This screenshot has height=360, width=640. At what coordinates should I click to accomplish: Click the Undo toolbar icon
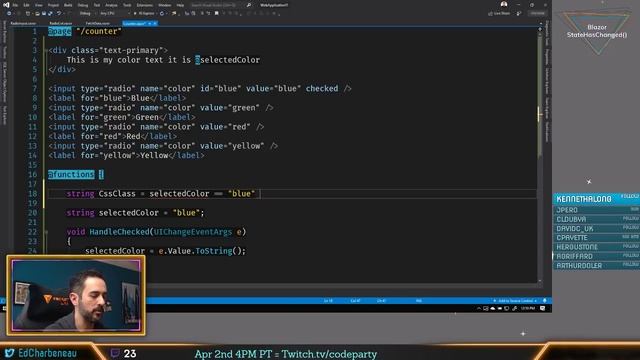tap(59, 13)
